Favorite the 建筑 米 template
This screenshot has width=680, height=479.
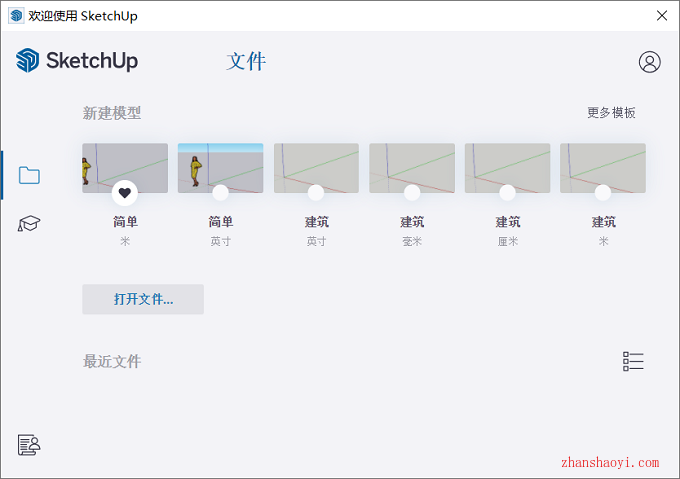[x=603, y=193]
